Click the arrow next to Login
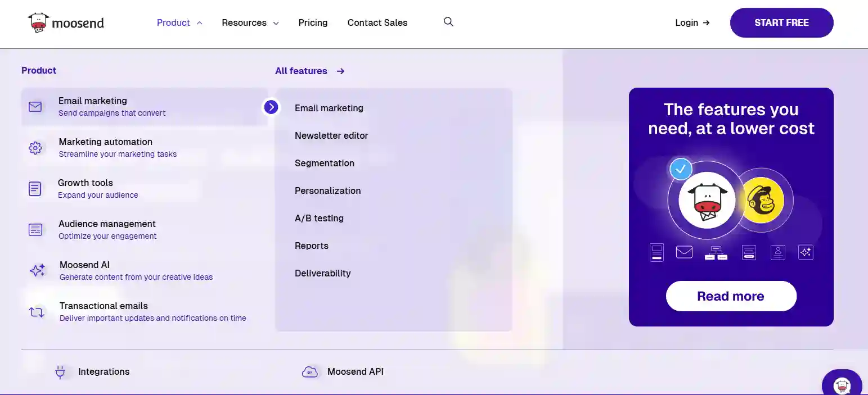 tap(707, 23)
